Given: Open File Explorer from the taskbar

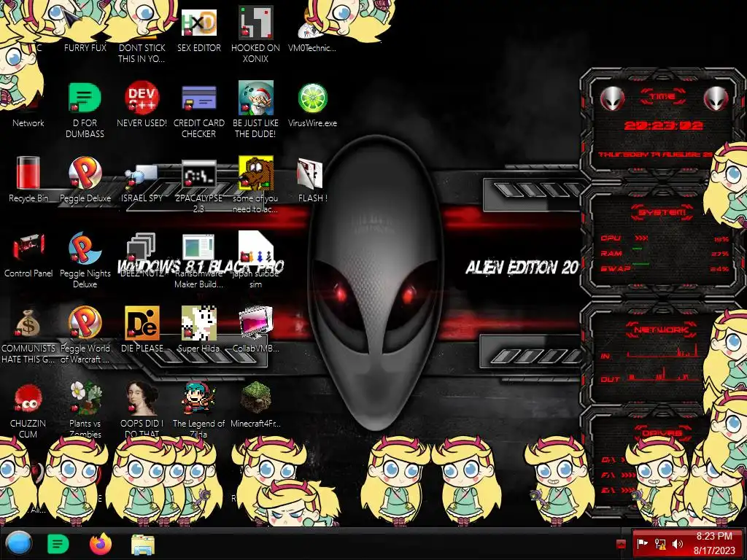Looking at the screenshot, I should point(143,544).
